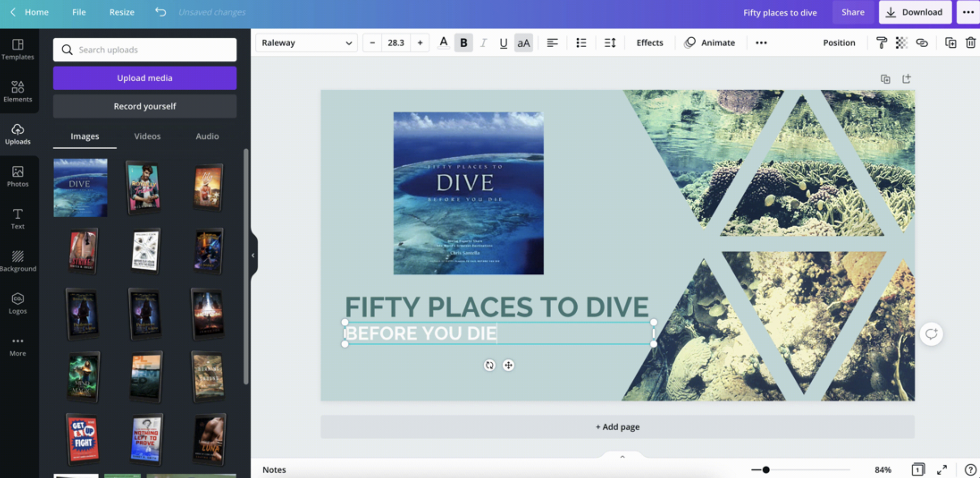Open the Text panel
This screenshot has height=478, width=980.
17,219
